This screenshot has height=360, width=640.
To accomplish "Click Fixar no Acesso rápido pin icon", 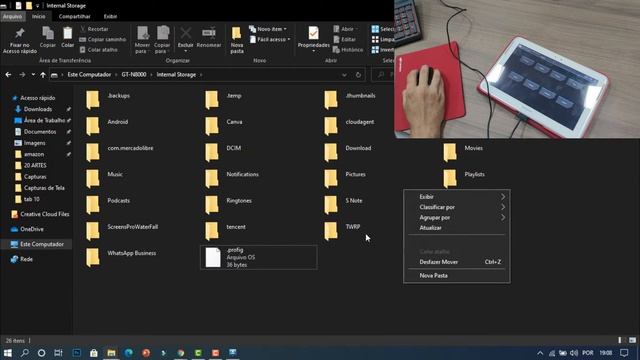I will tap(19, 33).
